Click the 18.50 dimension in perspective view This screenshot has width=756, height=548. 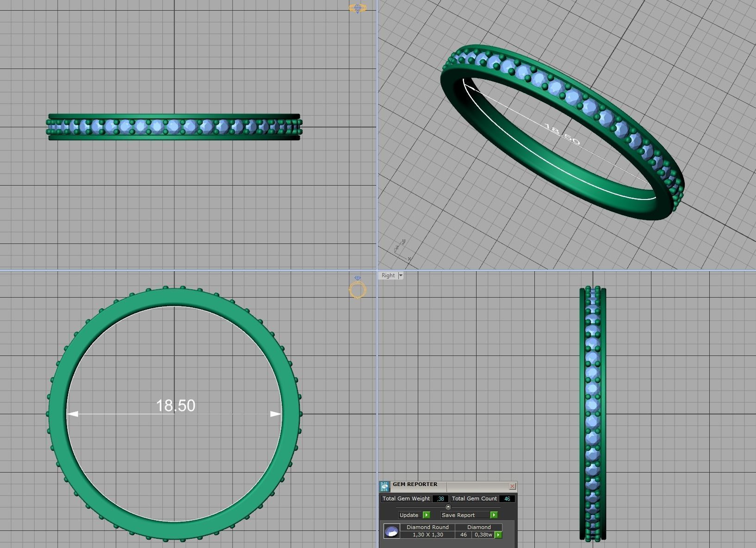click(561, 134)
